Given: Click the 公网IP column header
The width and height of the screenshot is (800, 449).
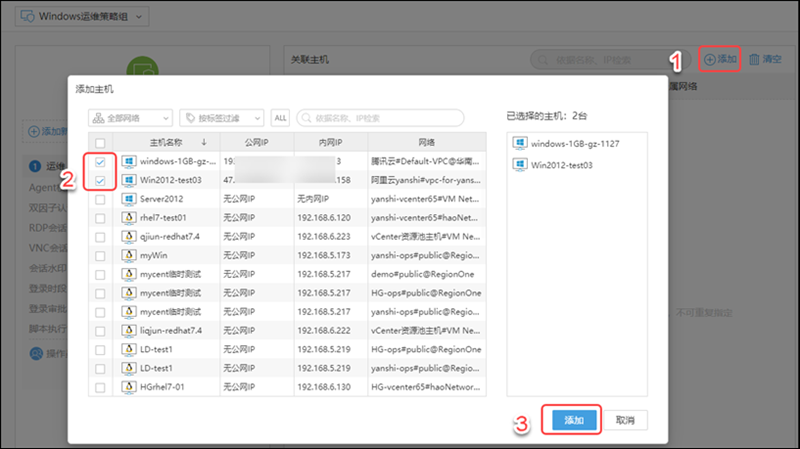Looking at the screenshot, I should [x=257, y=142].
